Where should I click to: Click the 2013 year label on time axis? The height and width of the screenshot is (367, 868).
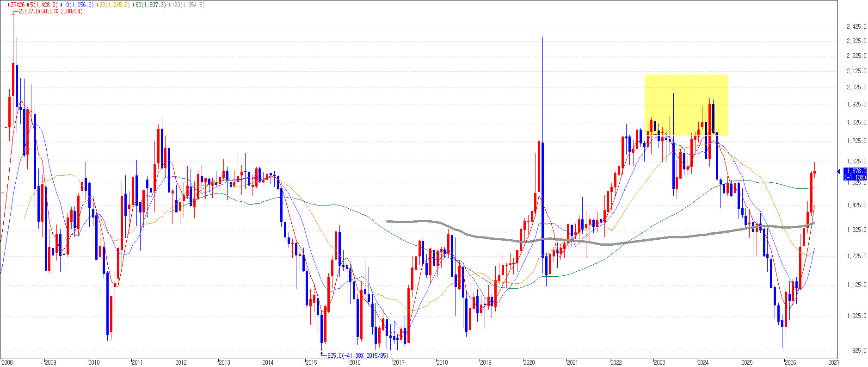[224, 362]
